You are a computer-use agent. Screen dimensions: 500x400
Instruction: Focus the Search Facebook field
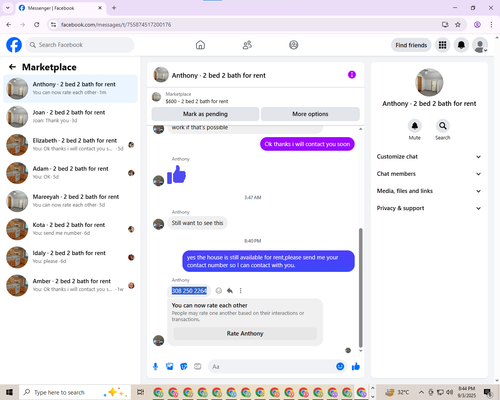coord(80,45)
